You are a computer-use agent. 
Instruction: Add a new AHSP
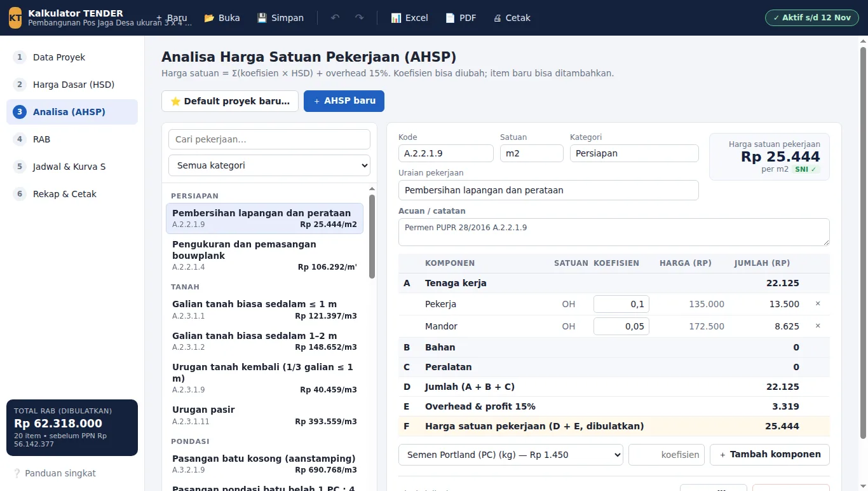coord(344,101)
